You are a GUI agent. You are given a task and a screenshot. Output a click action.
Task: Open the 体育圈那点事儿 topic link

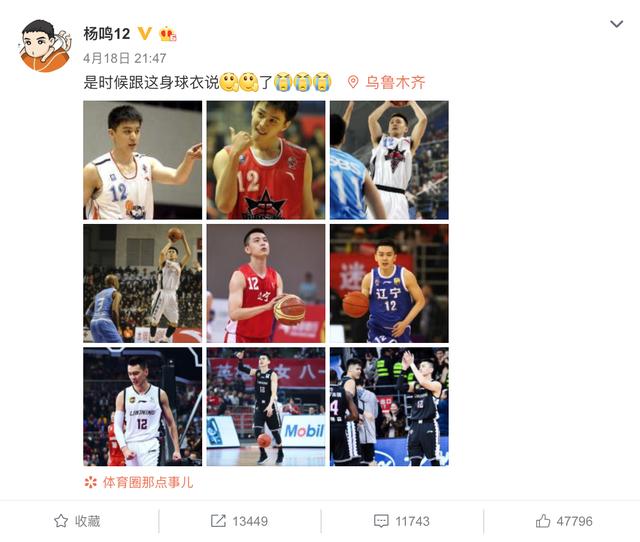click(x=147, y=482)
